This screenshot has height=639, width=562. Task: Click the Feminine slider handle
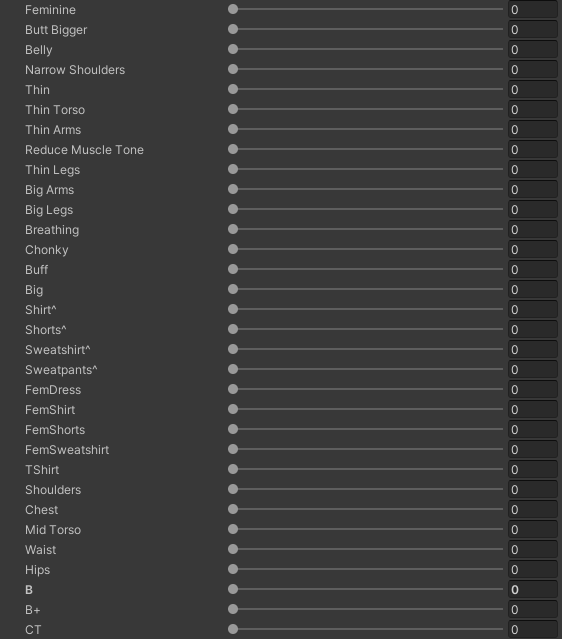(x=233, y=9)
